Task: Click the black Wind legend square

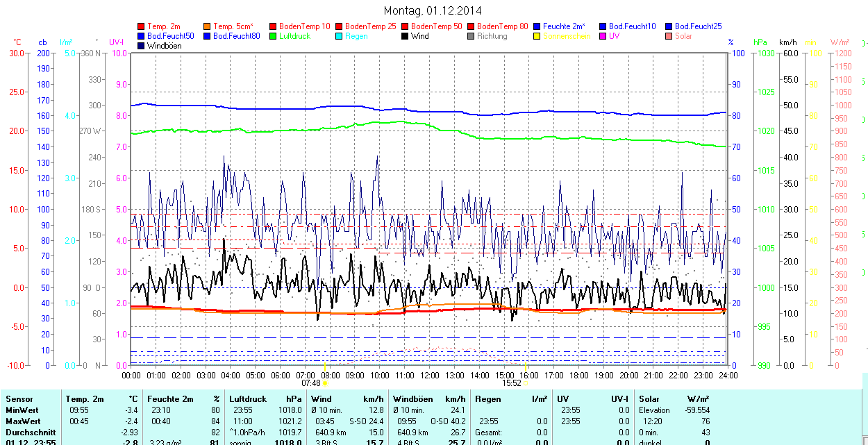Action: click(406, 36)
